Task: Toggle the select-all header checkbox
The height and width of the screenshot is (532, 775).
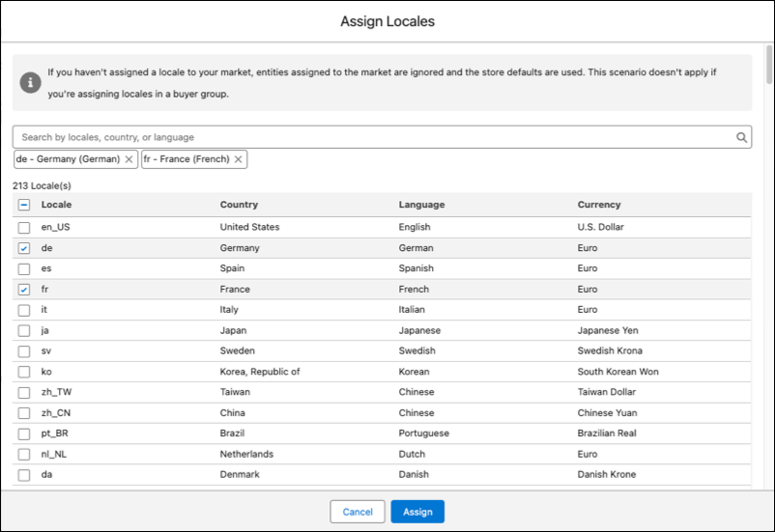Action: [24, 205]
